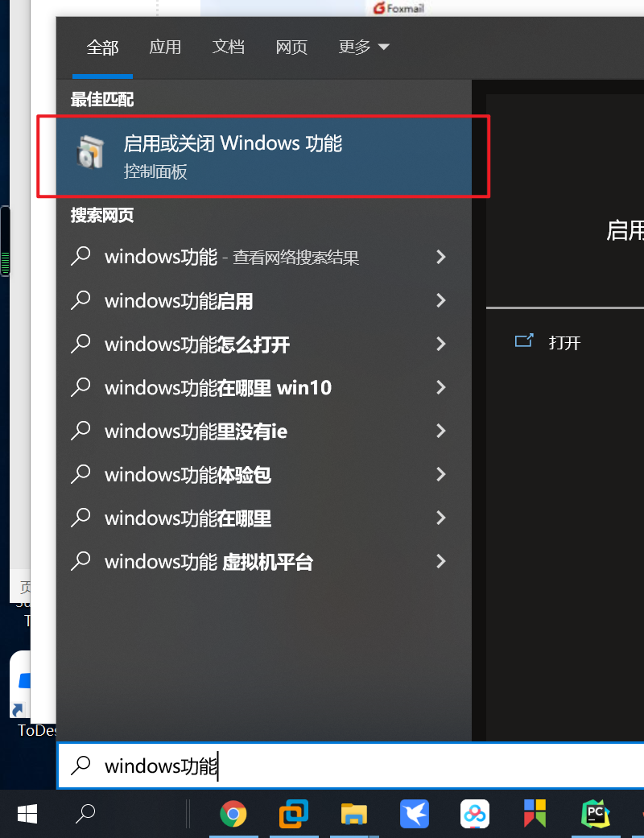Select the 网页 tab

(x=291, y=47)
